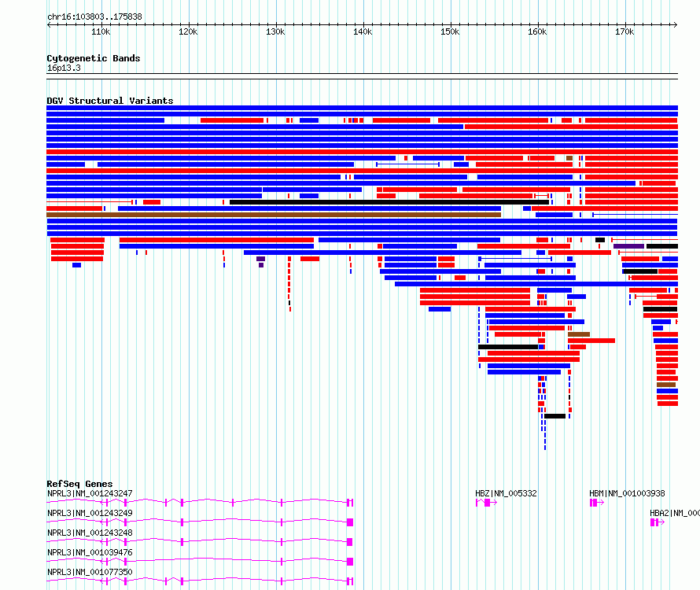
Task: Click the 120k ruler label
Action: click(x=188, y=31)
